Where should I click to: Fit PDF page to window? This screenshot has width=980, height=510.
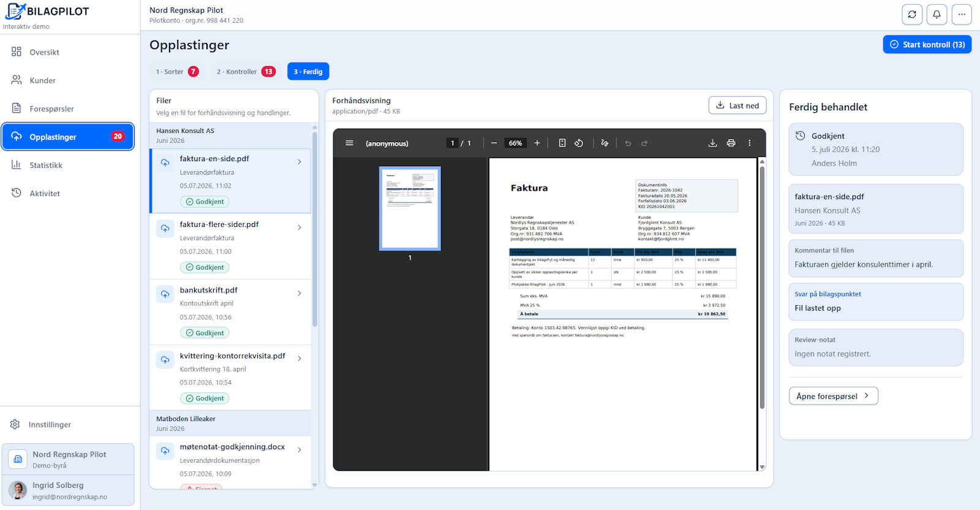pyautogui.click(x=562, y=143)
